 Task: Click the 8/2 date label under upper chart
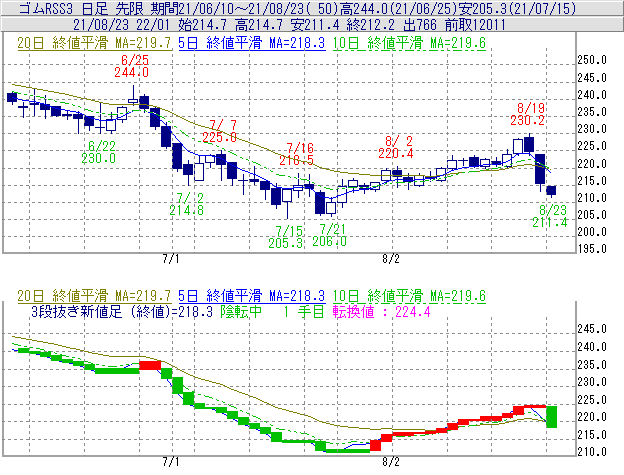tap(391, 259)
